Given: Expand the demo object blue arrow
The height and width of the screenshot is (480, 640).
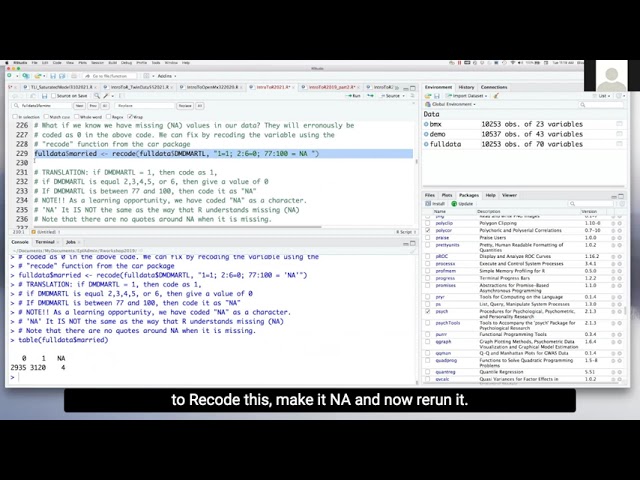Looking at the screenshot, I should (426, 134).
